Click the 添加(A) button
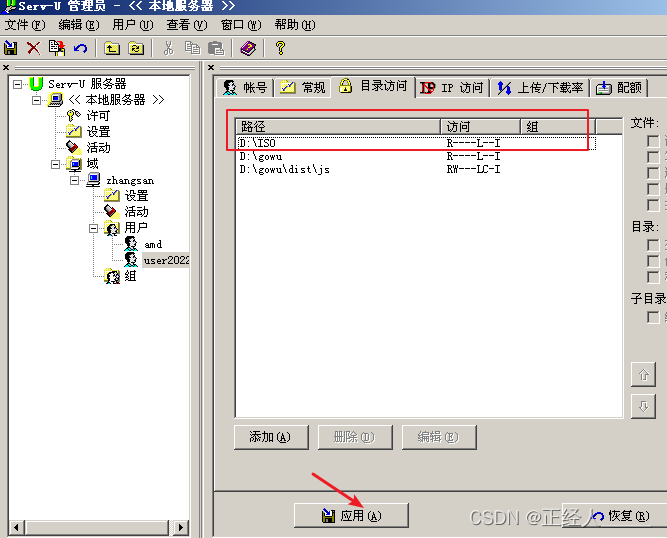Screen dimensions: 667x538 (x=271, y=437)
